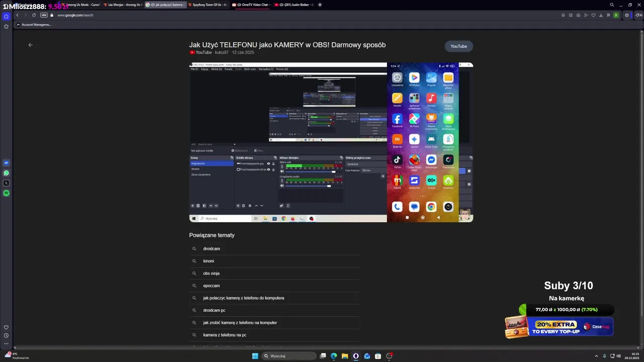The image size is (644, 362).
Task: Switch to OmeTV Video Chat tab
Action: coord(252,5)
